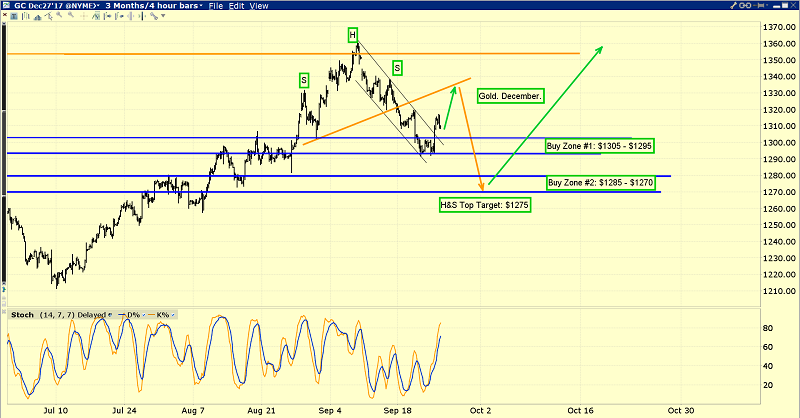Click the Jul 10 date axis label

56,410
